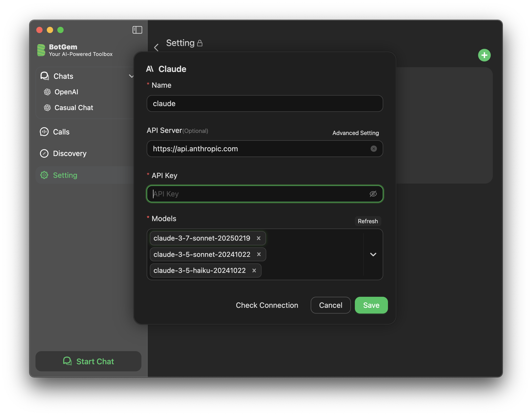Click the macOS fullscreen window button

click(x=60, y=30)
